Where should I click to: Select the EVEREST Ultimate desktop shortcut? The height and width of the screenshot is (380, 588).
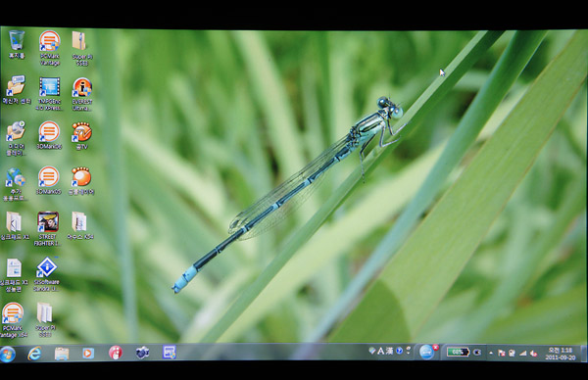[x=81, y=94]
